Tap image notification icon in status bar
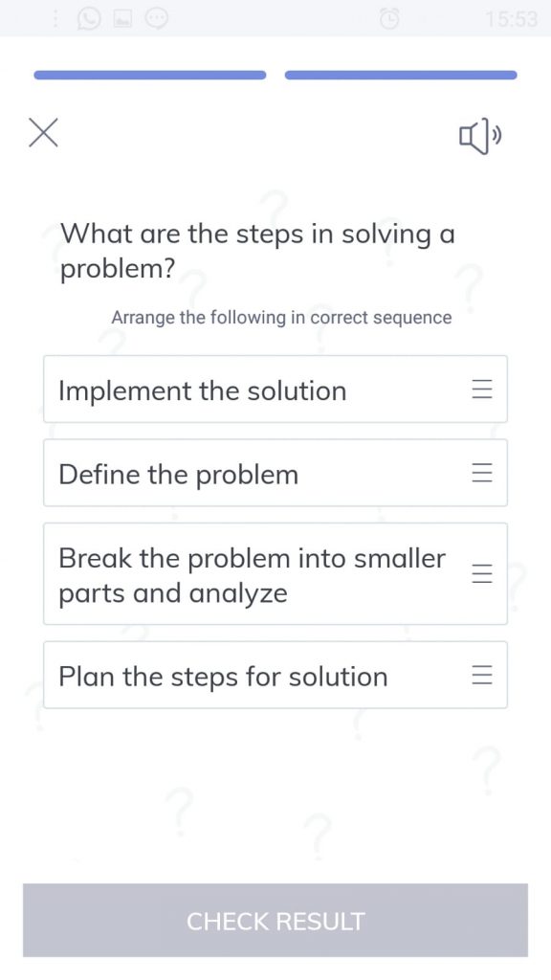The height and width of the screenshot is (980, 551). (x=122, y=19)
